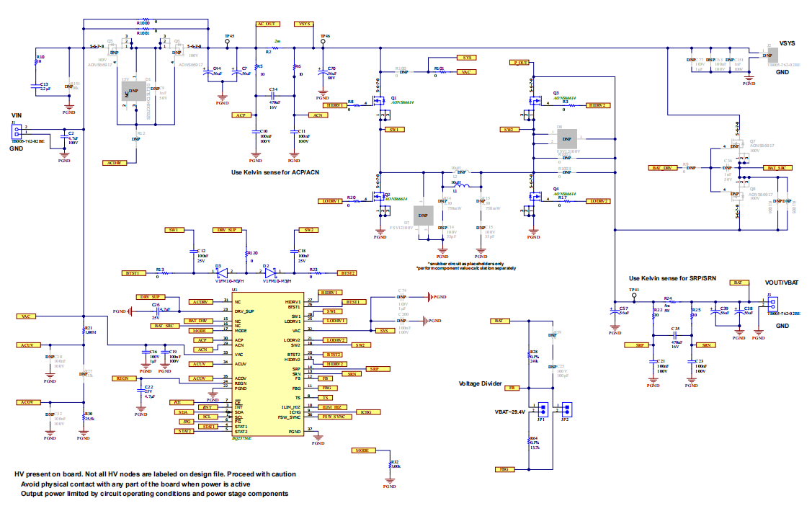The width and height of the screenshot is (812, 524).
Task: Click the /INT net label
Action: click(x=208, y=407)
